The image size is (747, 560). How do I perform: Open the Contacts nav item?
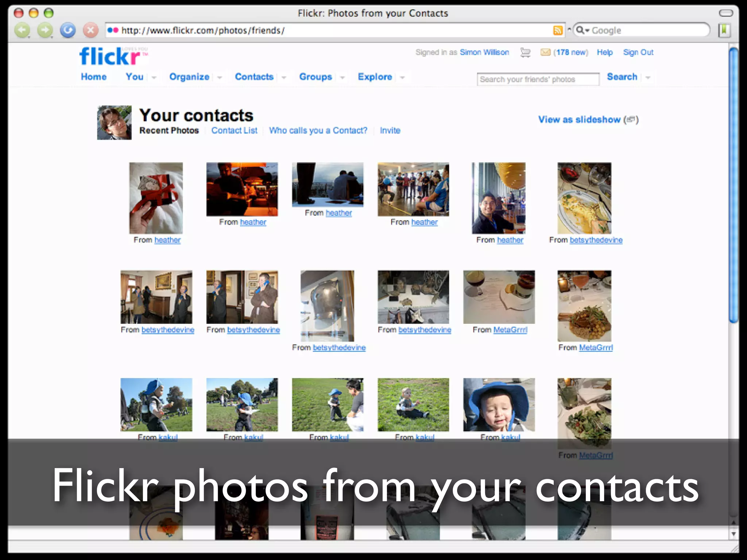coord(254,77)
